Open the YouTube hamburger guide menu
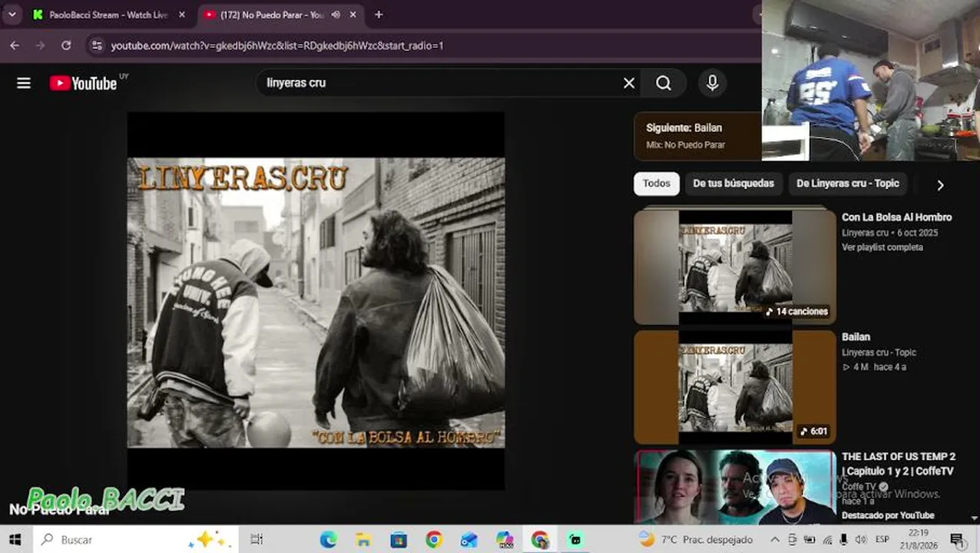Viewport: 980px width, 553px height. tap(24, 83)
